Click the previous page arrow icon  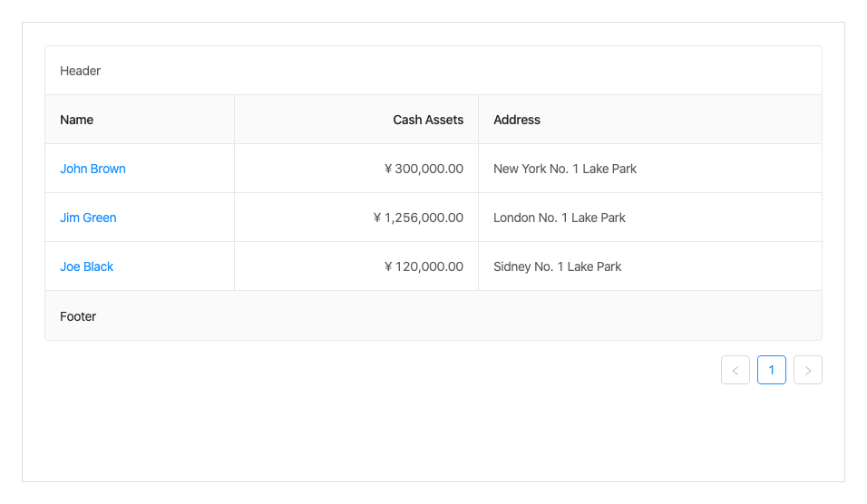[x=735, y=370]
